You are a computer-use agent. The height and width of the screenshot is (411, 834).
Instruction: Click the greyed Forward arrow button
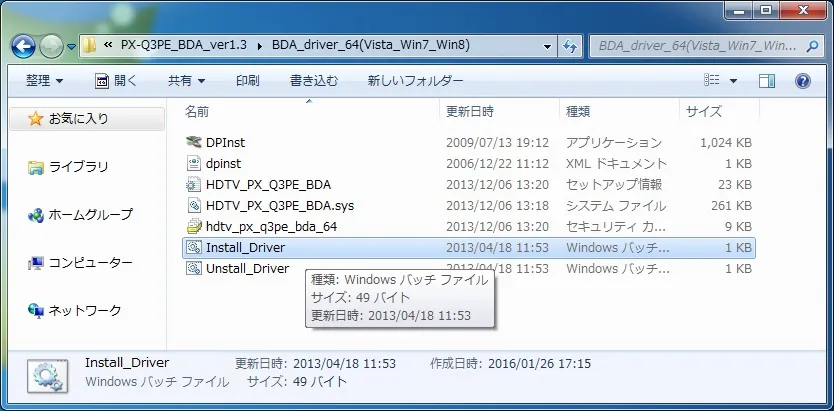click(51, 47)
